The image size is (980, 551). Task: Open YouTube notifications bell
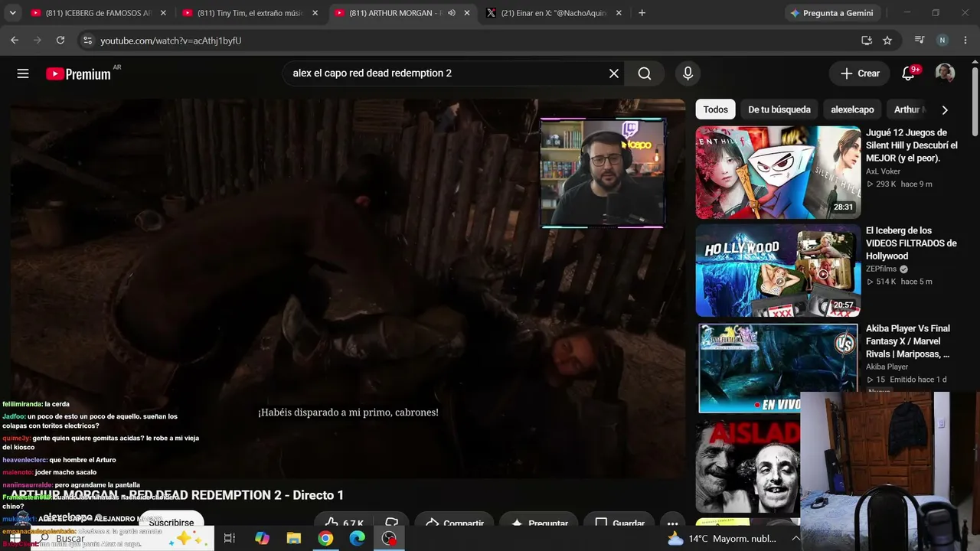[x=908, y=73]
